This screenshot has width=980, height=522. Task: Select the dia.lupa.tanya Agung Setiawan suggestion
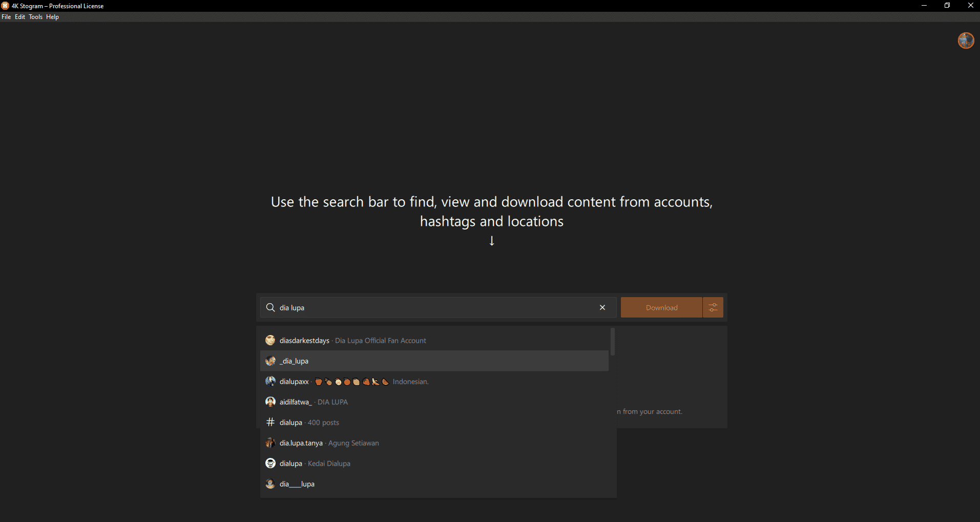pyautogui.click(x=434, y=443)
